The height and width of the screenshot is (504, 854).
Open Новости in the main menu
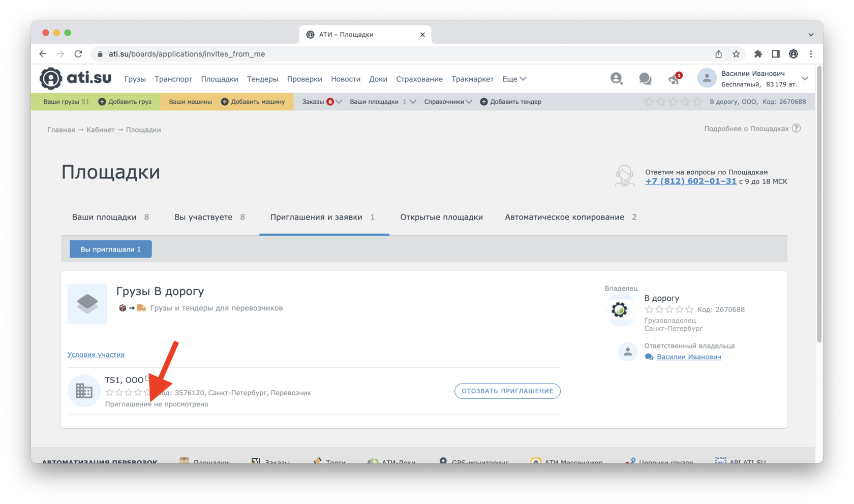(x=346, y=79)
